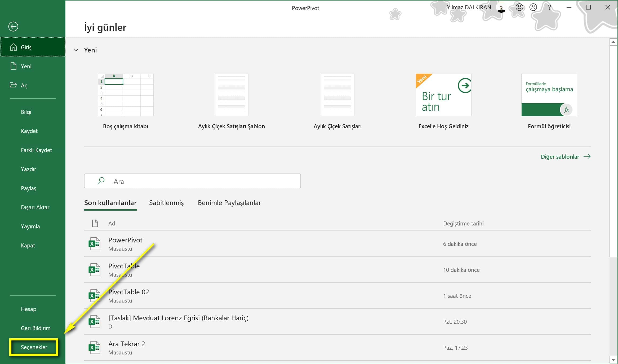Click the Ara search field
Screen dimensions: 618x364
coord(192,181)
